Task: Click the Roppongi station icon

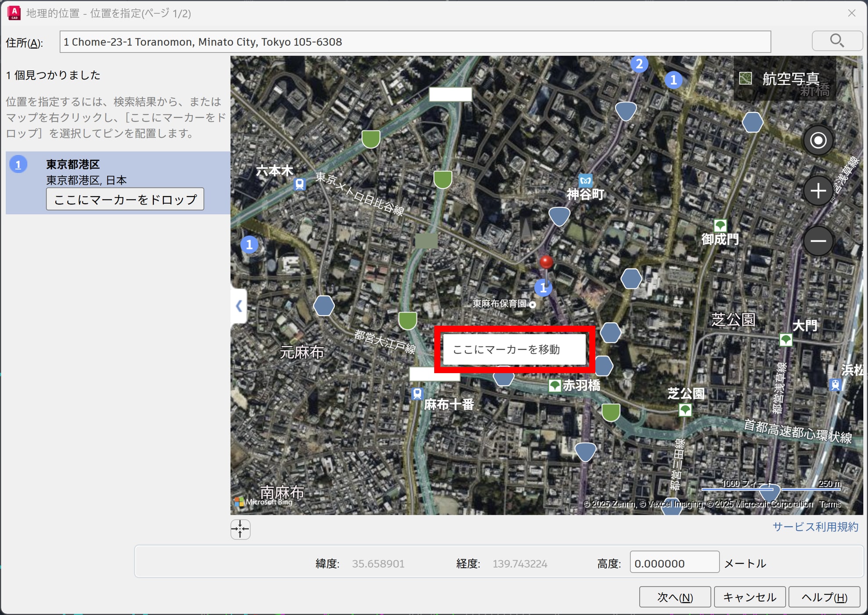Action: click(x=299, y=184)
